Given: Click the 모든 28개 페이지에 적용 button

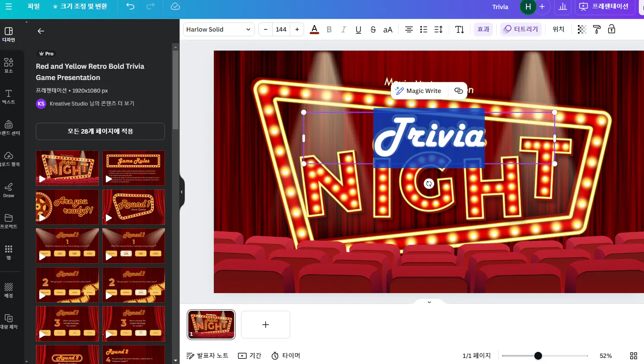Looking at the screenshot, I should point(100,131).
